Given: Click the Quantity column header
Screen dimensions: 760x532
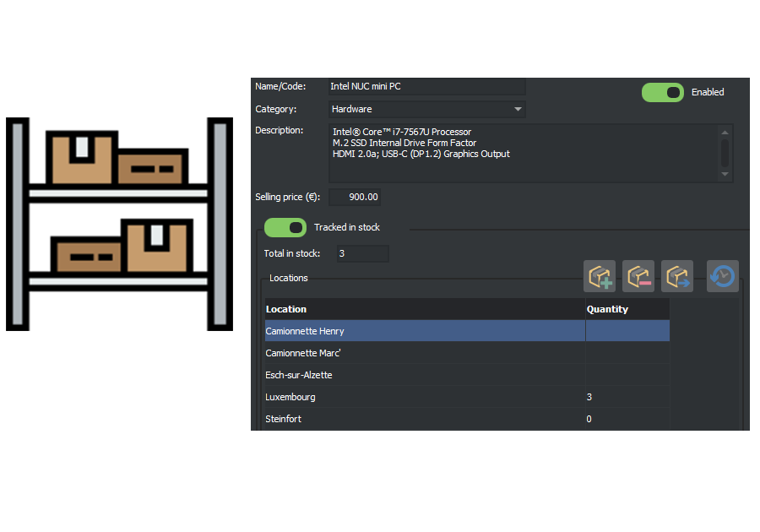Looking at the screenshot, I should coord(627,309).
